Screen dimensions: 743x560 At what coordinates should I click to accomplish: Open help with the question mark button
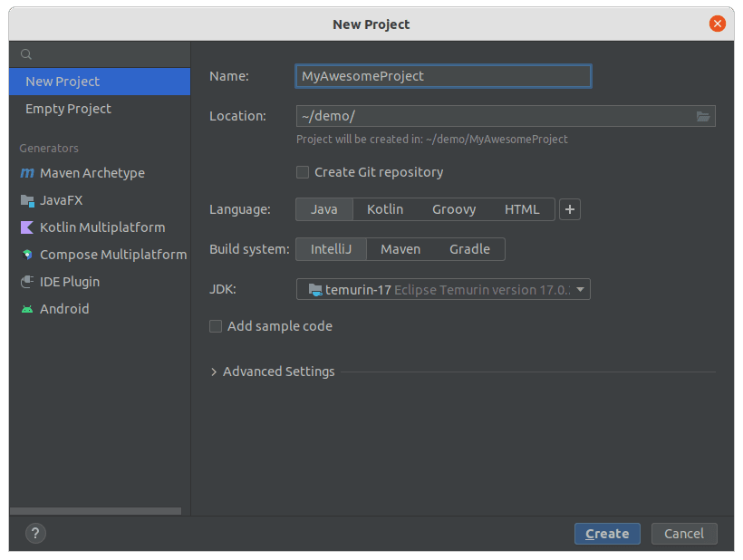tap(35, 534)
